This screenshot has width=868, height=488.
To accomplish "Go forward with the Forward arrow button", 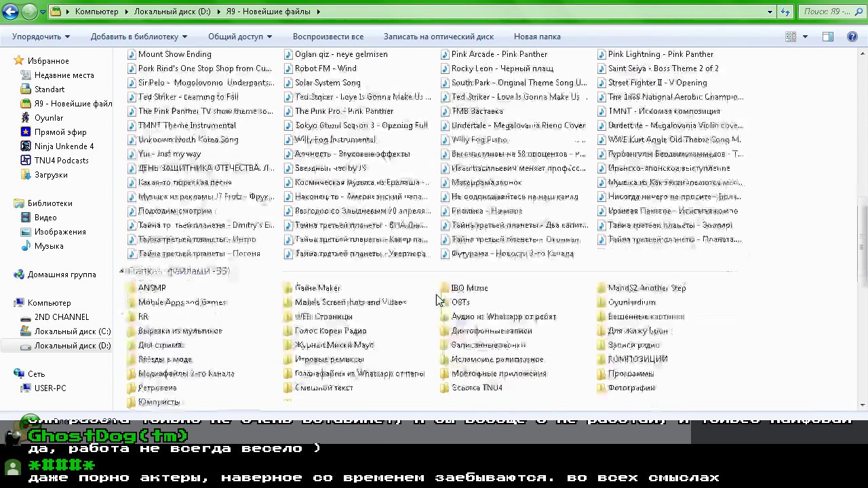I will coord(28,12).
